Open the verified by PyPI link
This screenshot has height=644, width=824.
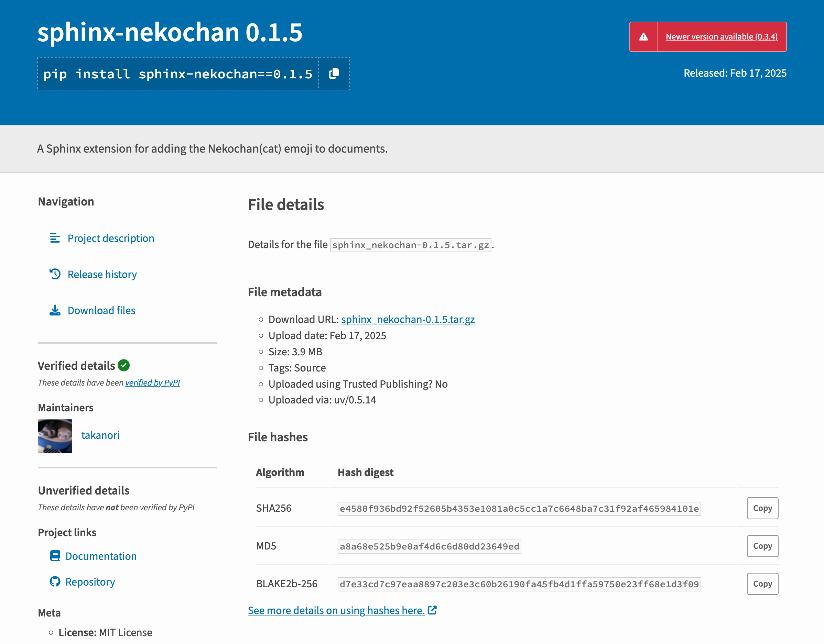coord(152,383)
